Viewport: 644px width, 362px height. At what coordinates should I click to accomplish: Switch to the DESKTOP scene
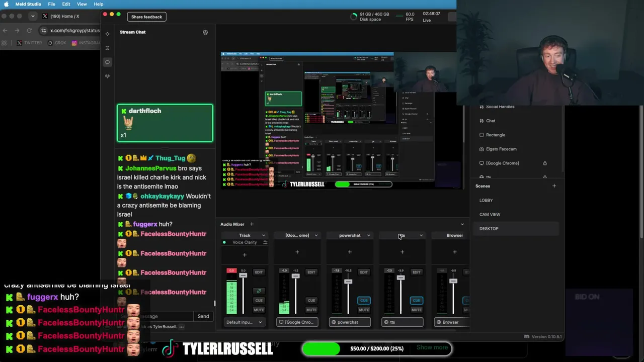pos(515,228)
